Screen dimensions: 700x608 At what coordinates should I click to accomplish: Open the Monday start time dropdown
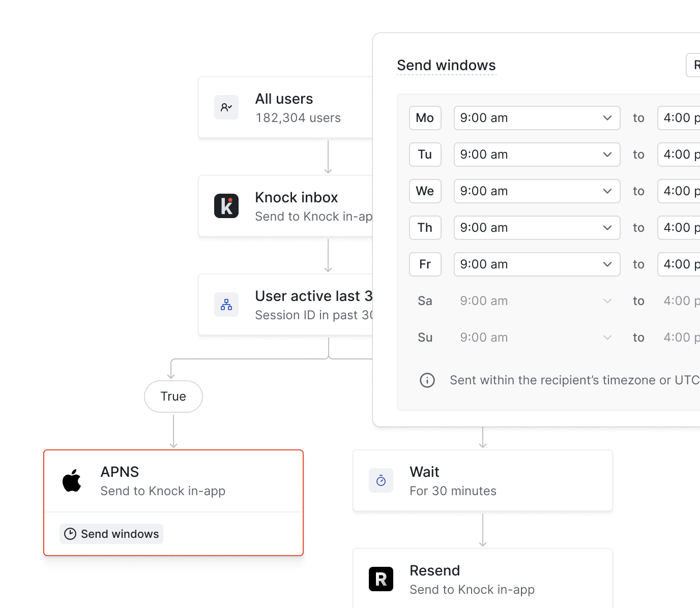pyautogui.click(x=537, y=117)
